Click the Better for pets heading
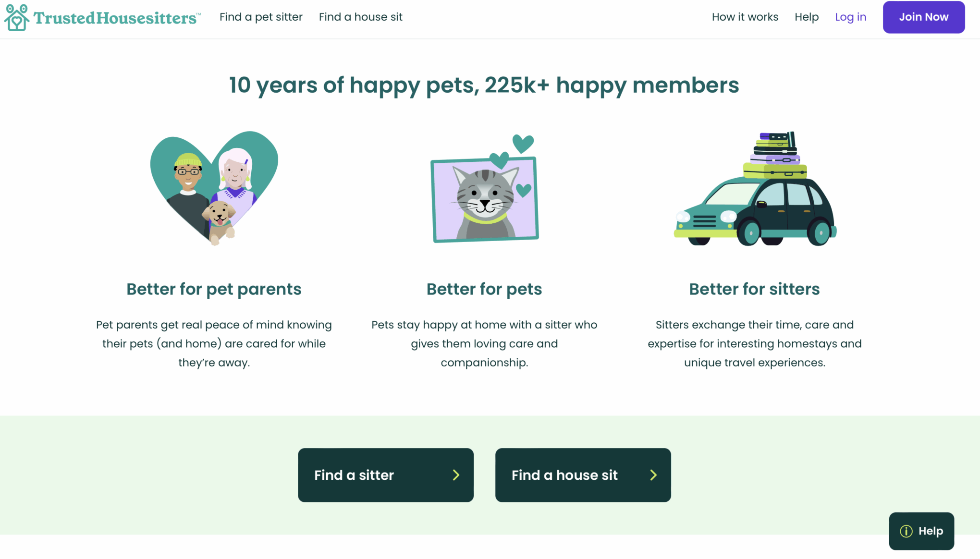The image size is (980, 559). pyautogui.click(x=484, y=289)
